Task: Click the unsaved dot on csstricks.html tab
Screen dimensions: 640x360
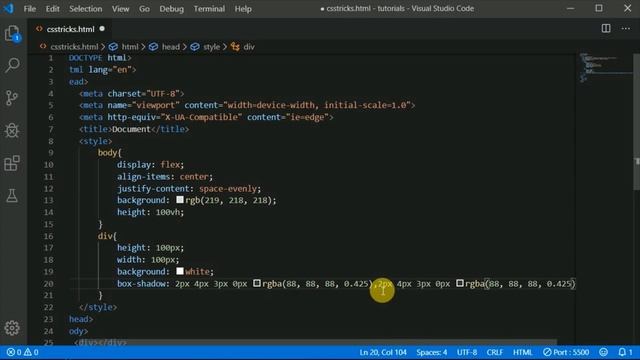Action: tap(102, 29)
